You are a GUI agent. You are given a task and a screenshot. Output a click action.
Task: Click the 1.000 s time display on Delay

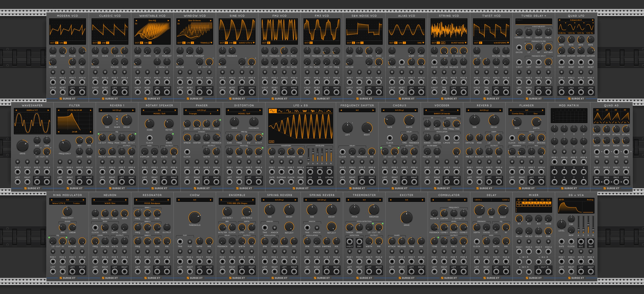(479, 200)
